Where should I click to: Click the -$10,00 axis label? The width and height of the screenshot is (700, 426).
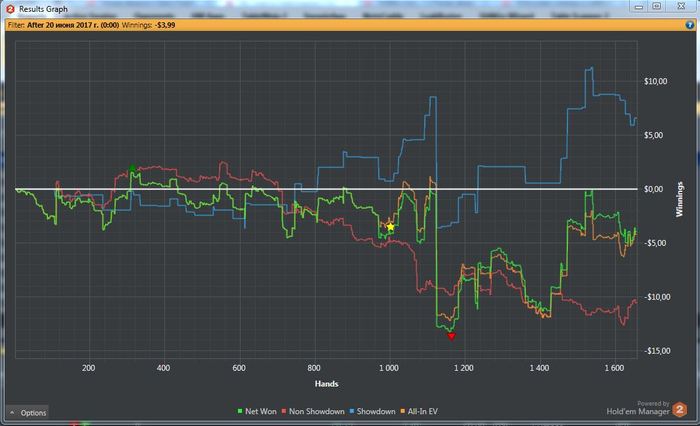point(657,297)
